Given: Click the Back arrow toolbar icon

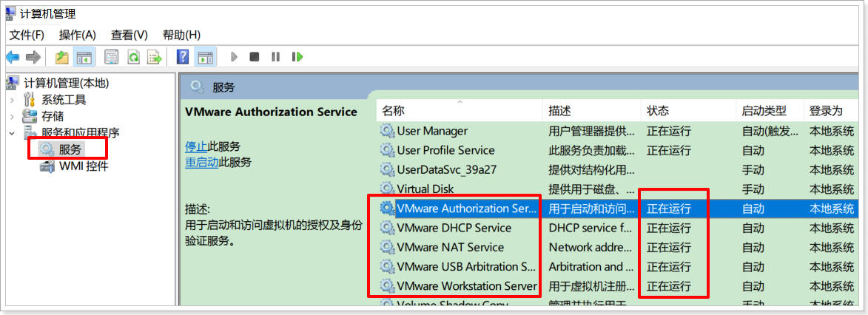Looking at the screenshot, I should point(13,57).
